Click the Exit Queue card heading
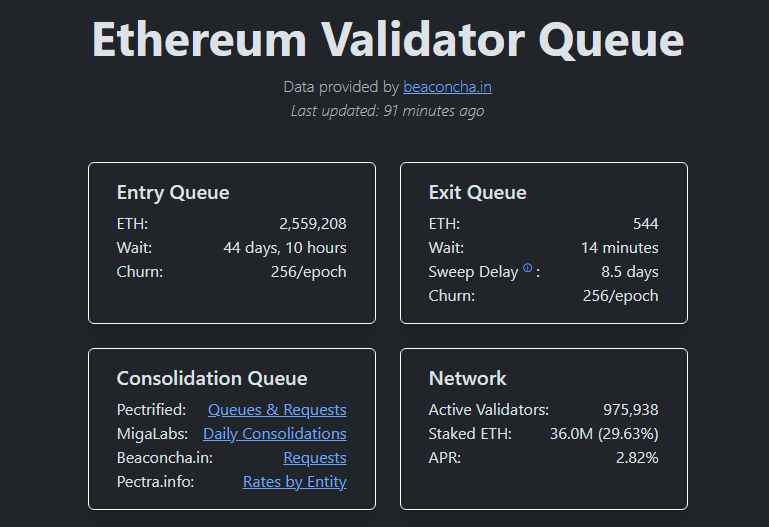The width and height of the screenshot is (769, 527). coord(477,193)
